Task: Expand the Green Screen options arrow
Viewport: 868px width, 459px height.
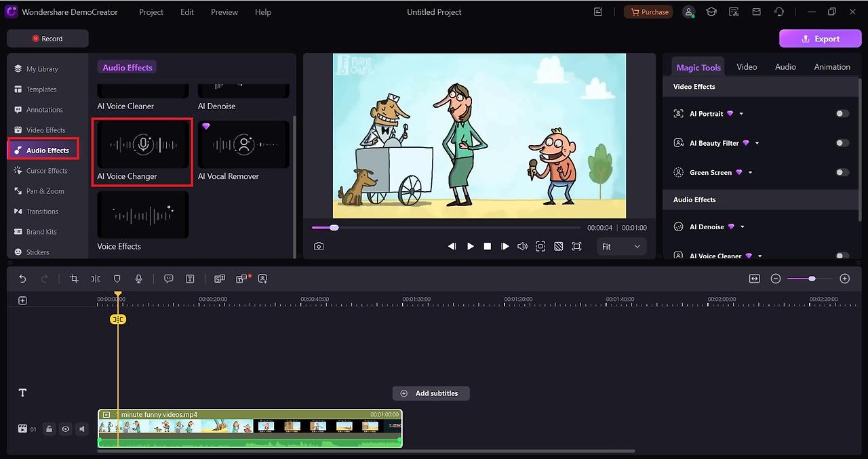Action: (751, 172)
